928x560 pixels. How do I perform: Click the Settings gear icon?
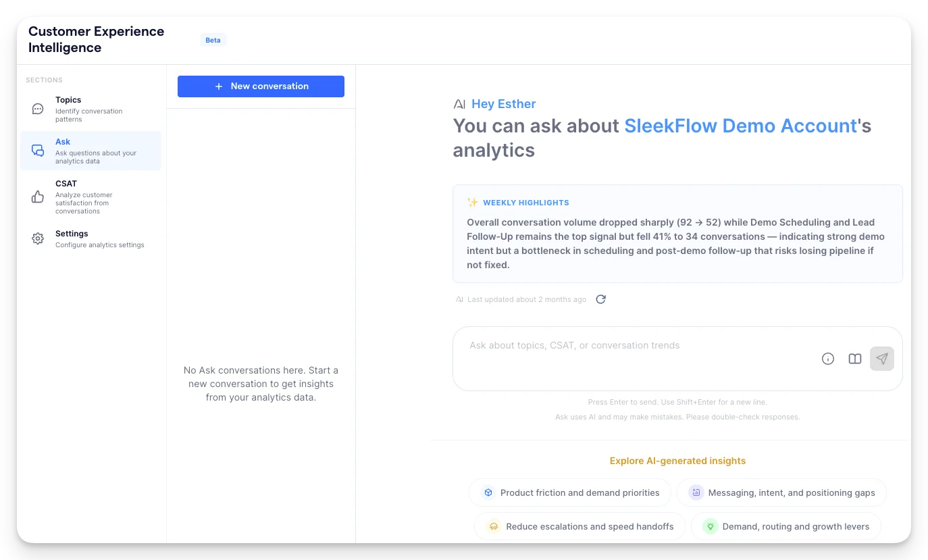(x=38, y=238)
